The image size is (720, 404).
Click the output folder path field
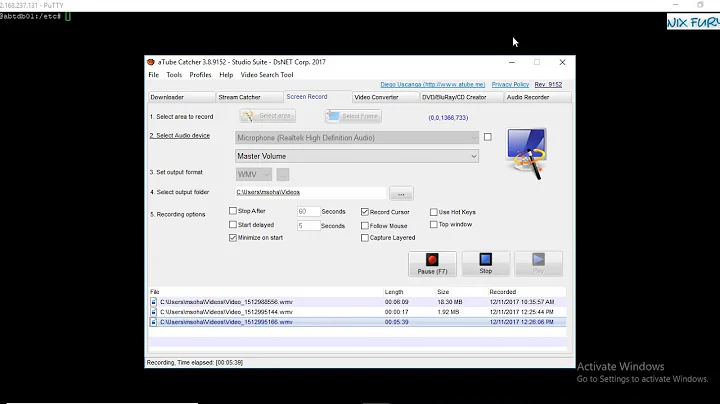(310, 193)
